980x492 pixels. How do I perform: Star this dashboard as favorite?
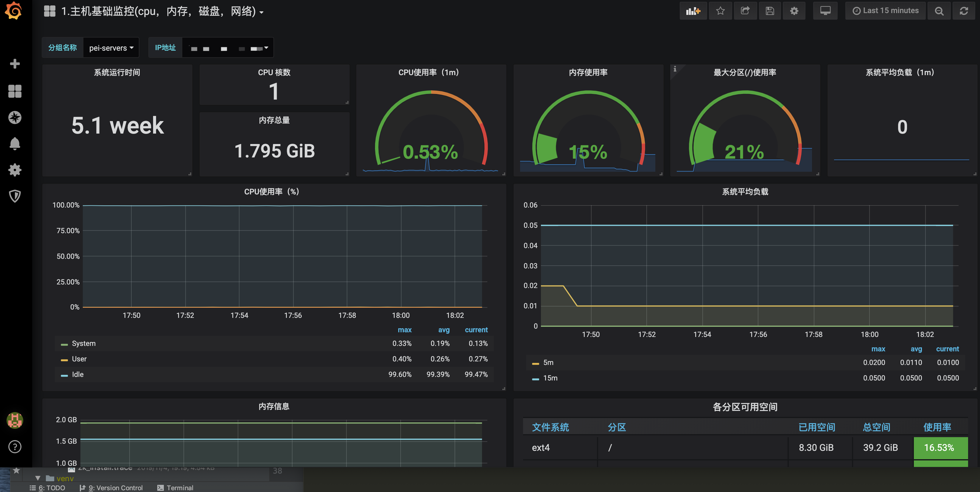(x=720, y=11)
